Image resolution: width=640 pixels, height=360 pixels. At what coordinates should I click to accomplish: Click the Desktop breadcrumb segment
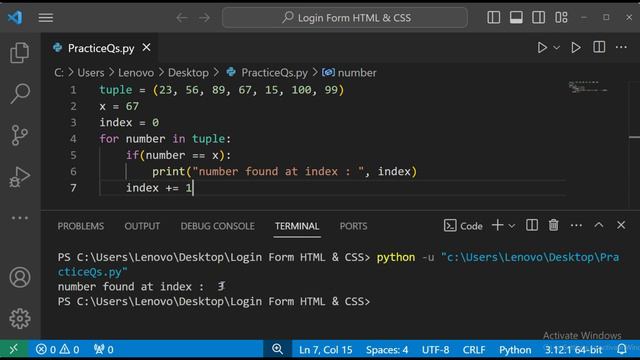click(x=188, y=73)
